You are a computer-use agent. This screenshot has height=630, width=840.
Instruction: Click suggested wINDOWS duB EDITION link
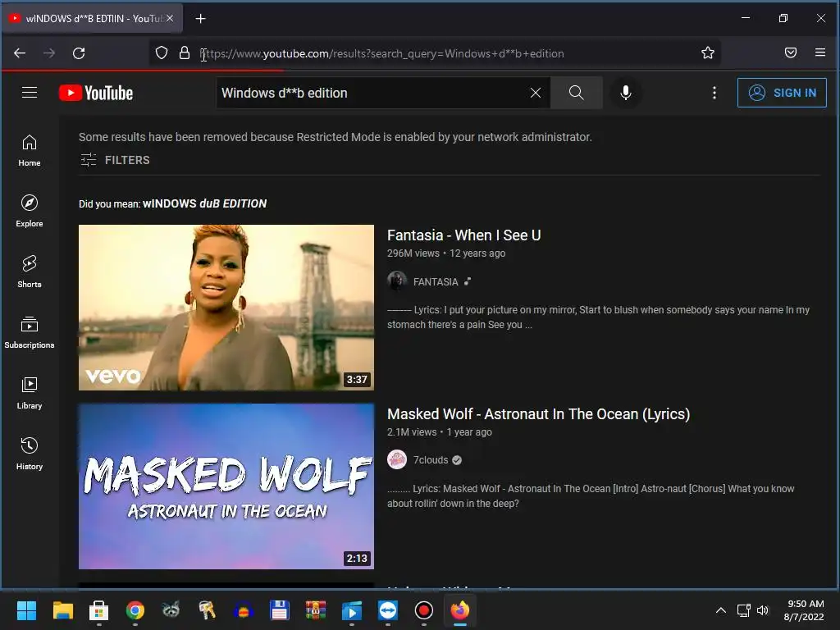click(x=204, y=203)
